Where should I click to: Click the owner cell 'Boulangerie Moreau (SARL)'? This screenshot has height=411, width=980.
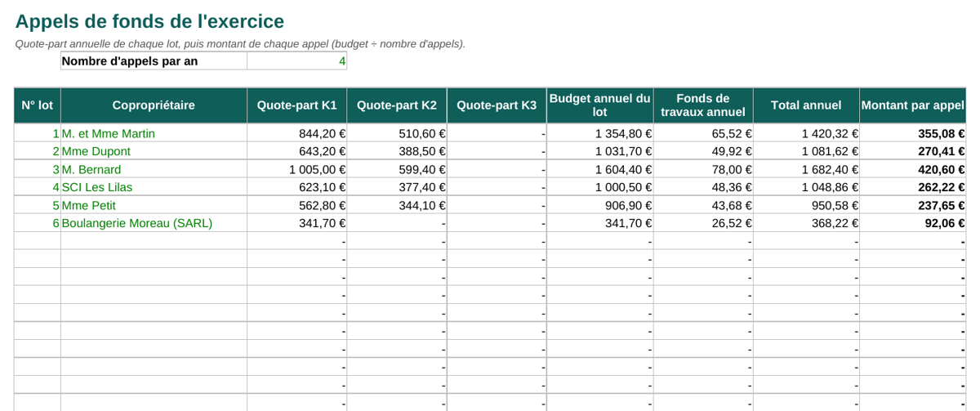click(x=154, y=223)
